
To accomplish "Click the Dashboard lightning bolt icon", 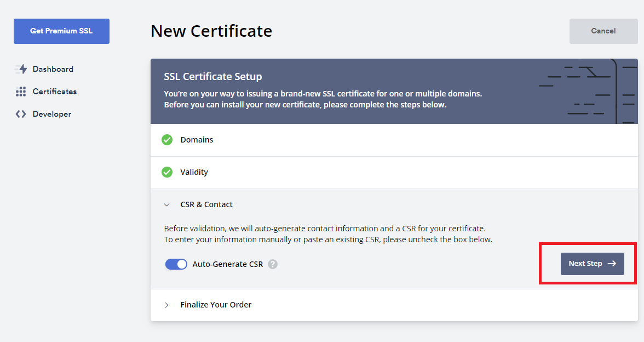I will tap(21, 69).
